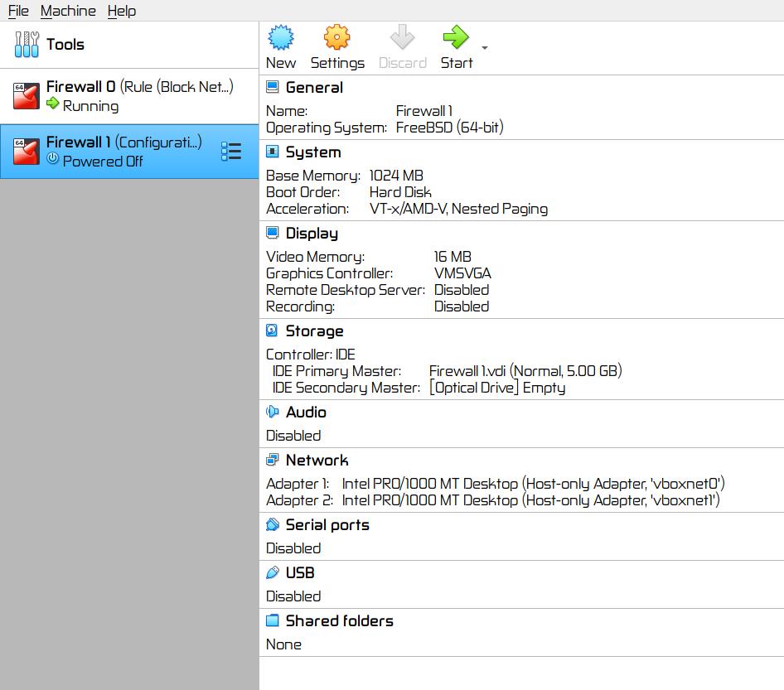Open the File menu

(x=18, y=11)
